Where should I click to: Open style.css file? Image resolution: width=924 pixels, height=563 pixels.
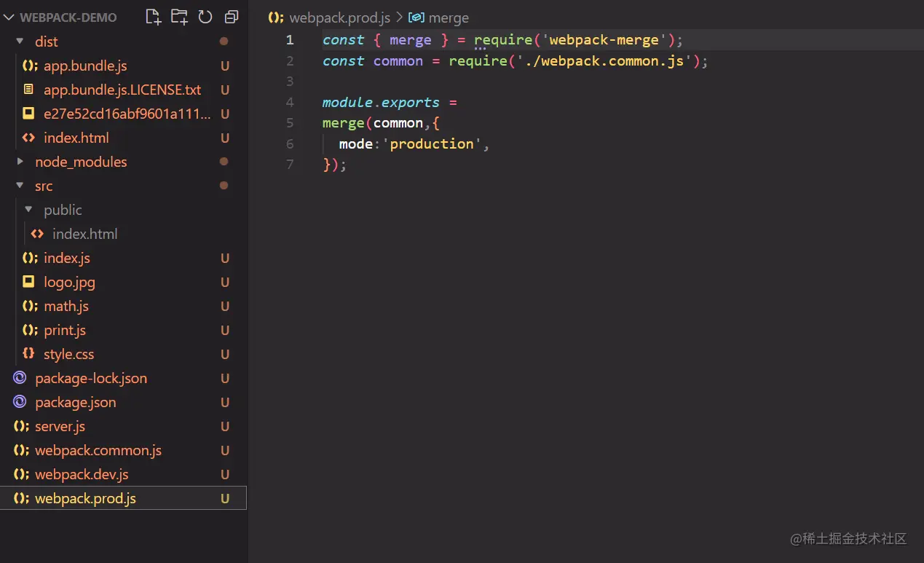(x=69, y=354)
